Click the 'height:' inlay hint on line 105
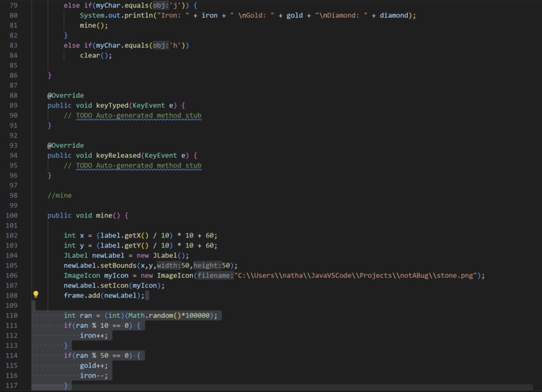 click(x=207, y=265)
